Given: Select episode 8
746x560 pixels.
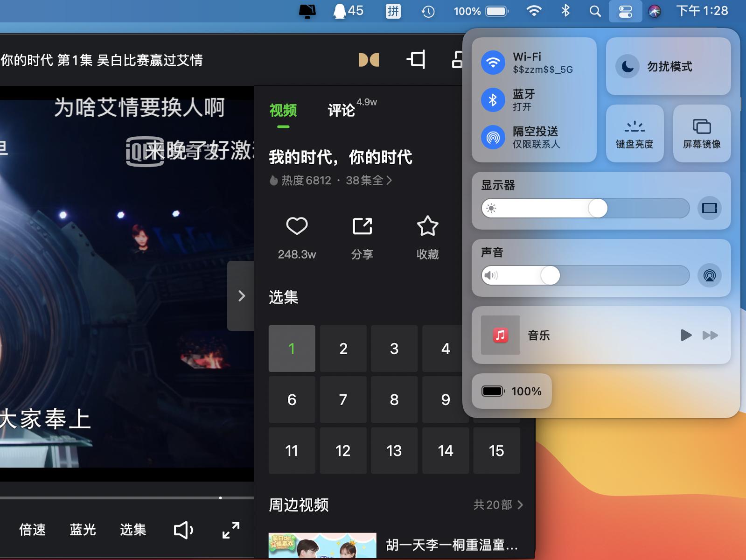Looking at the screenshot, I should click(394, 399).
